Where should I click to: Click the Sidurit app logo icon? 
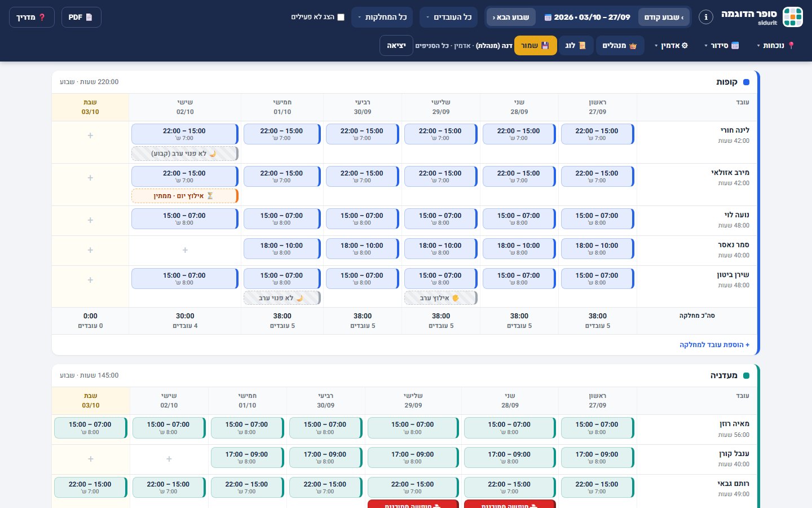[793, 17]
